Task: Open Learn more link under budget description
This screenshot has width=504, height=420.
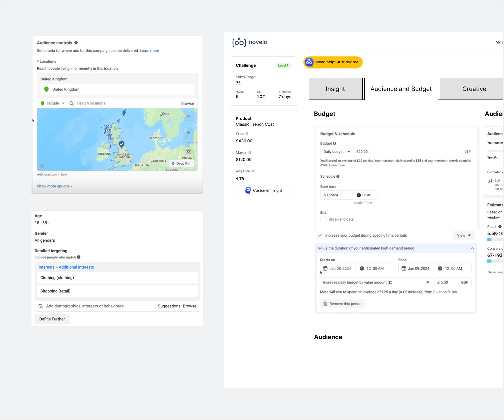Action: tap(337, 165)
